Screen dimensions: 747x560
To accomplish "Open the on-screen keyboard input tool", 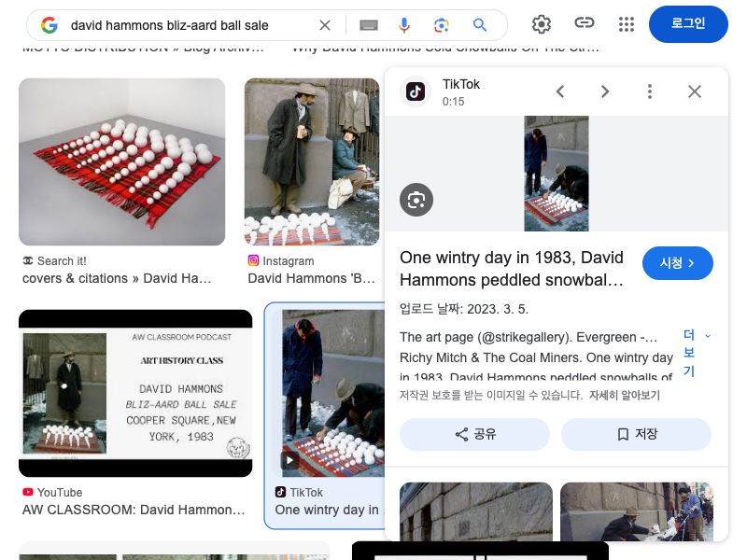I will [368, 25].
